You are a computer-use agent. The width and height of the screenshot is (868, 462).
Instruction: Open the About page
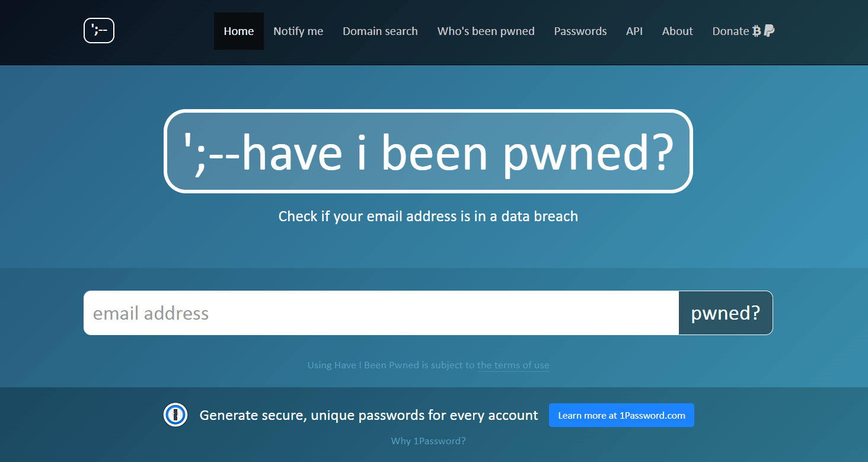[x=677, y=31]
